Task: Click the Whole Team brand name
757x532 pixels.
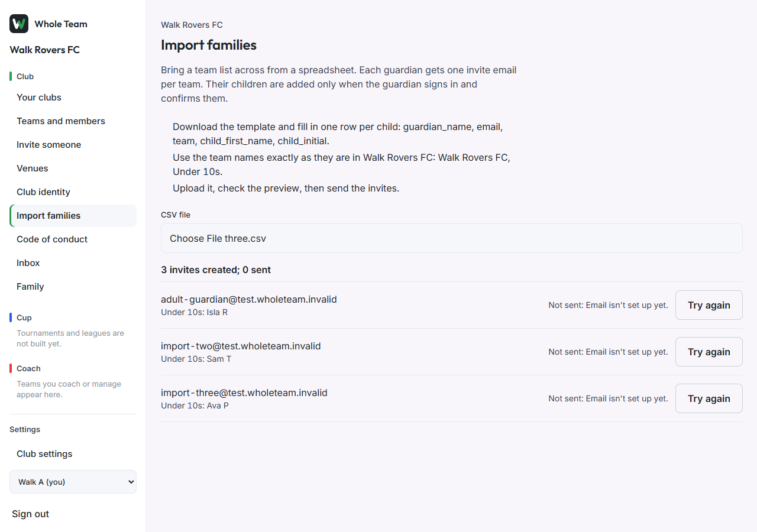Action: coord(61,24)
